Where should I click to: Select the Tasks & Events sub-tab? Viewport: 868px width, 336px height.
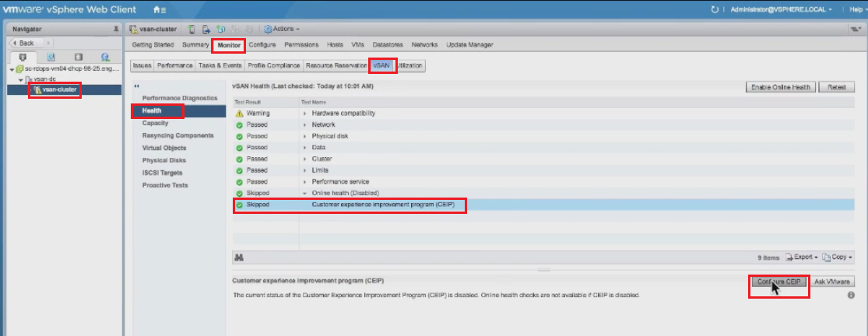tap(220, 66)
